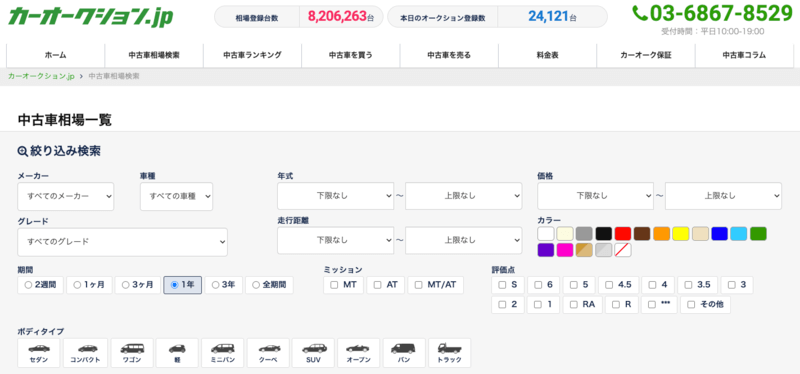This screenshot has height=374, width=800.
Task: Open the 中古車を売る menu
Action: click(x=449, y=56)
